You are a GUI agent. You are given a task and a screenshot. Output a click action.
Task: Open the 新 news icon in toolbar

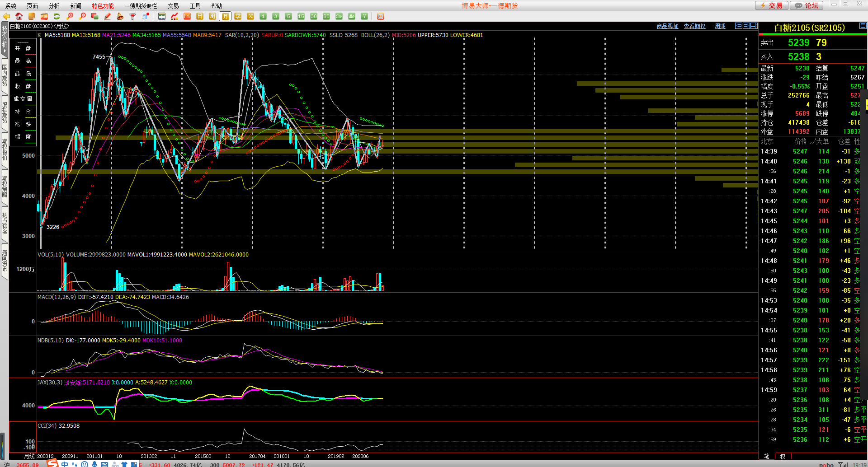(x=146, y=16)
